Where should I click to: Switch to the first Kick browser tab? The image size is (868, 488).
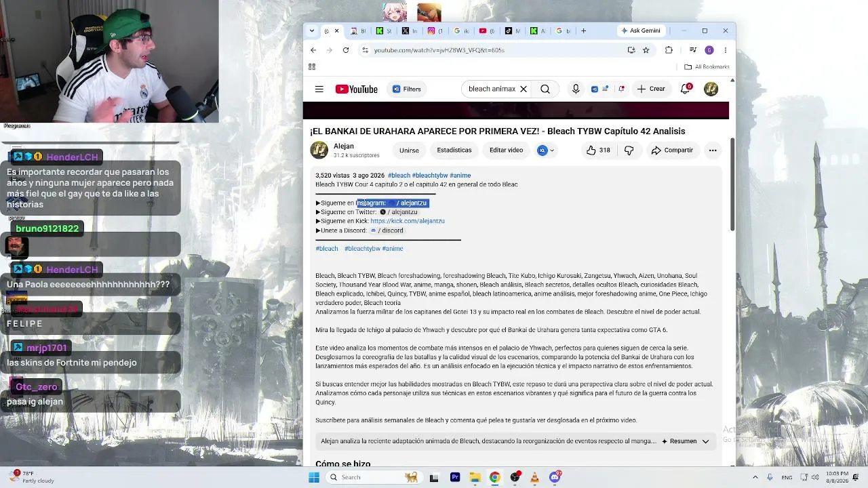384,30
